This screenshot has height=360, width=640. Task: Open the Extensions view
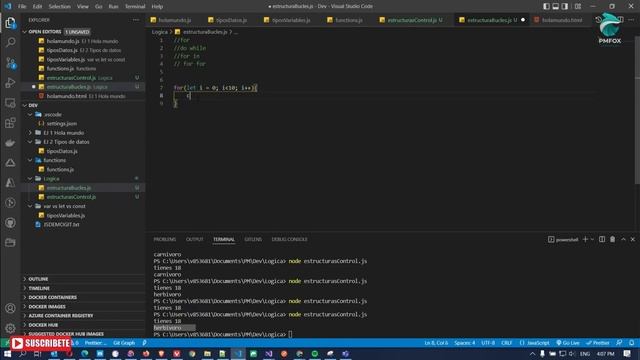pyautogui.click(x=10, y=123)
